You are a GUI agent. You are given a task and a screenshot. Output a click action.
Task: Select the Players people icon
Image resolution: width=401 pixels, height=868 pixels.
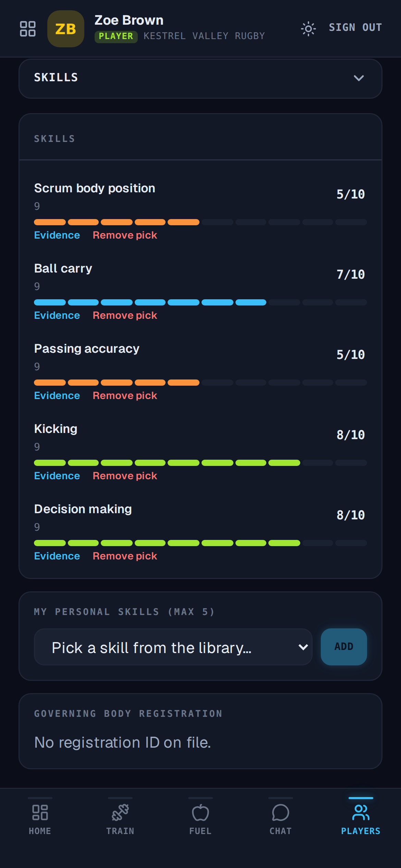[x=361, y=812]
